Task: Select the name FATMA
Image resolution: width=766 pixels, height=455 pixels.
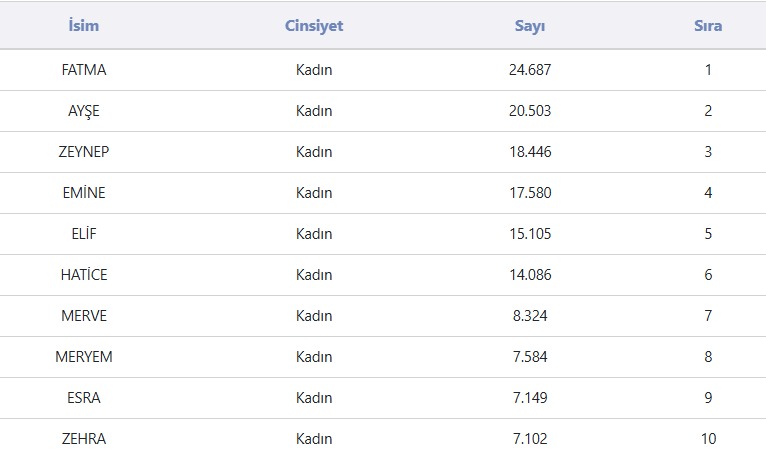Action: 83,70
